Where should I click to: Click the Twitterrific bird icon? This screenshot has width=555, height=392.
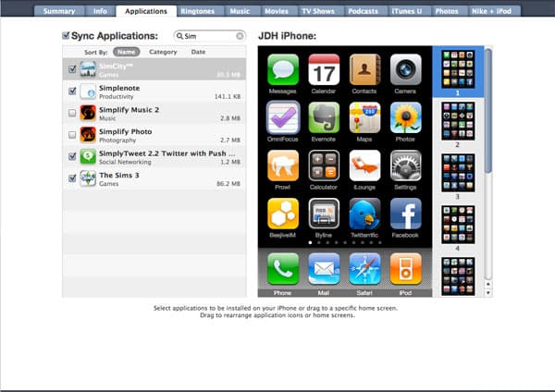(364, 214)
